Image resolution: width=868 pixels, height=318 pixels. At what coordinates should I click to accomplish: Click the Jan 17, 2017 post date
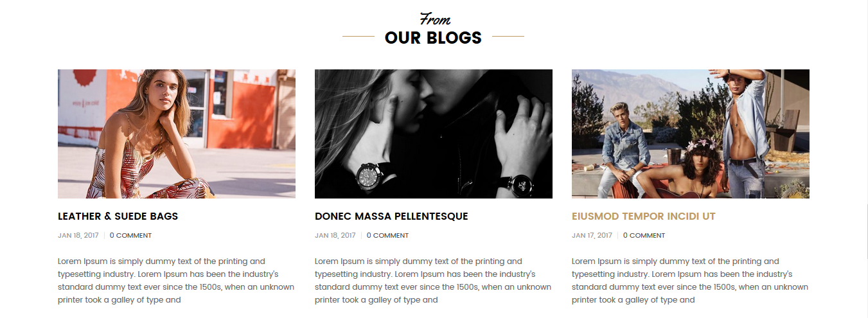coord(592,236)
